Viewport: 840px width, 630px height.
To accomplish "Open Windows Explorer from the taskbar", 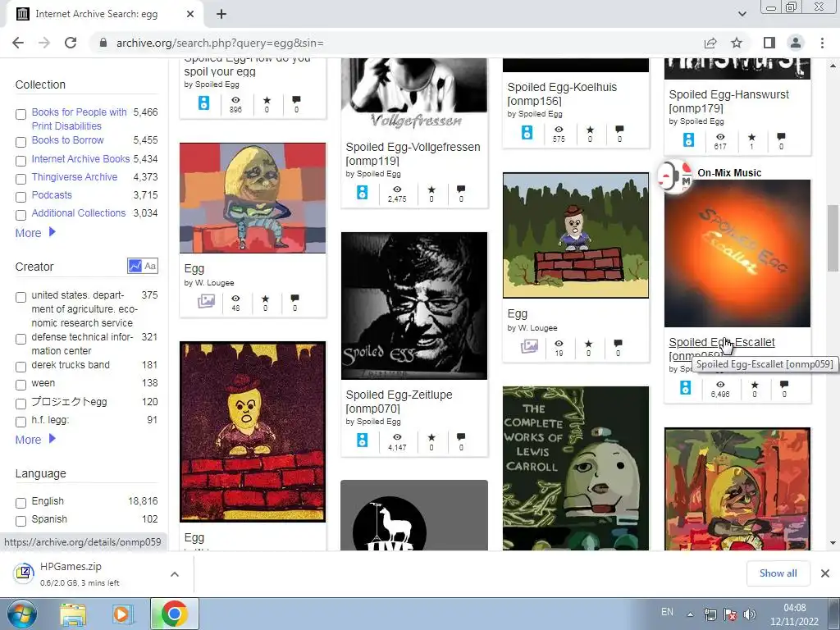I will 73,614.
